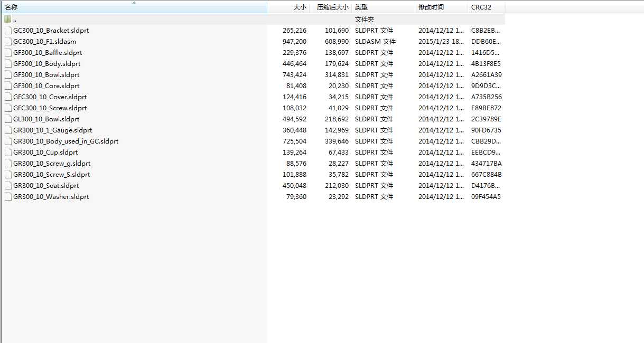Click the parent folder icon

coord(8,19)
